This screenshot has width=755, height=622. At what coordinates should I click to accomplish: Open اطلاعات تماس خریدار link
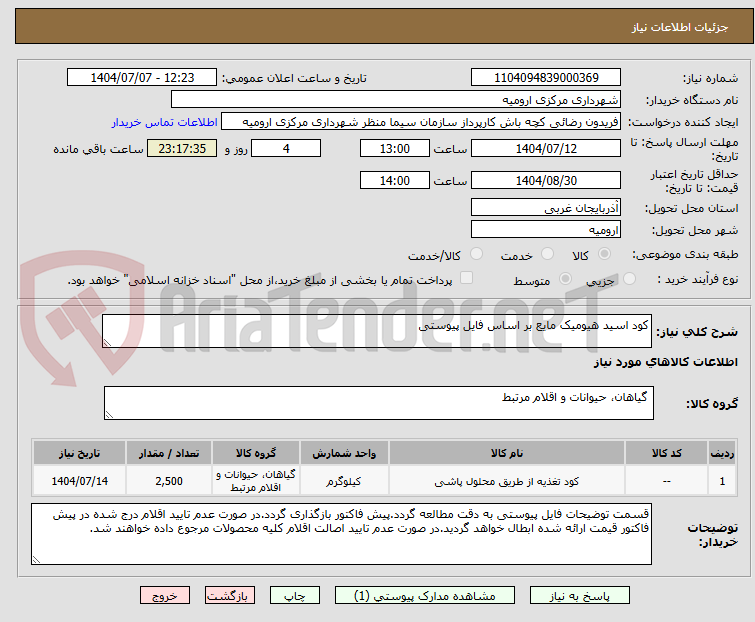click(x=165, y=122)
